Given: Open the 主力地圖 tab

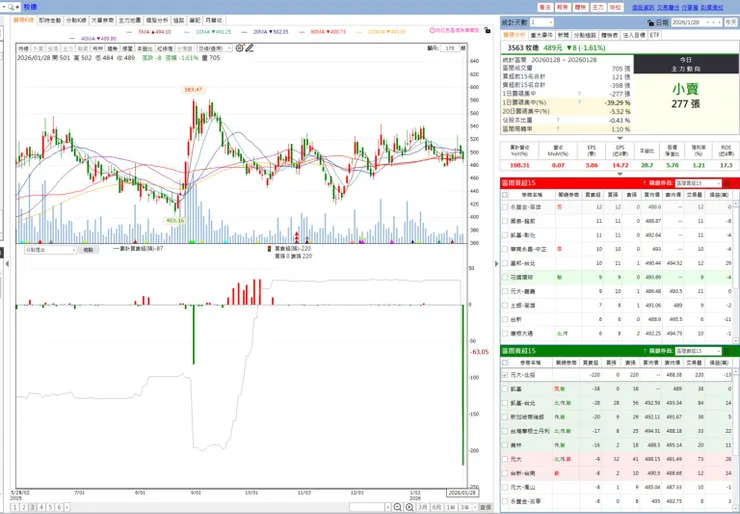Looking at the screenshot, I should (128, 19).
